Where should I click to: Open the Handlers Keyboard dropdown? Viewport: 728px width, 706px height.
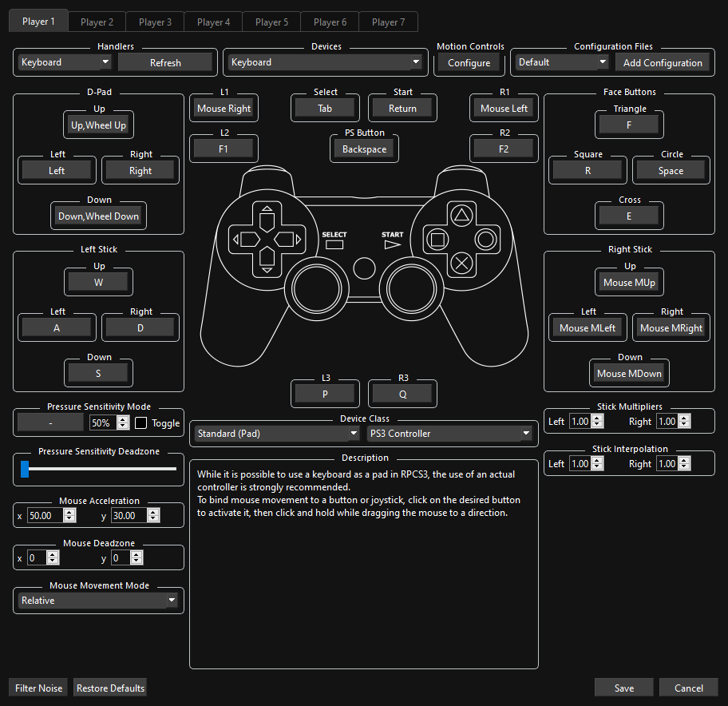(x=65, y=62)
